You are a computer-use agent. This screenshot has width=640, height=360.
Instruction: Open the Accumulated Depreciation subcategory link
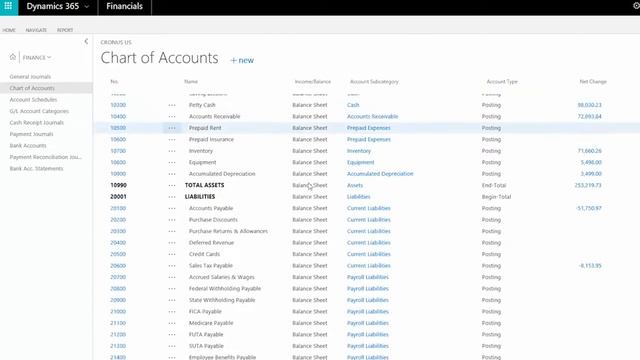coord(380,174)
